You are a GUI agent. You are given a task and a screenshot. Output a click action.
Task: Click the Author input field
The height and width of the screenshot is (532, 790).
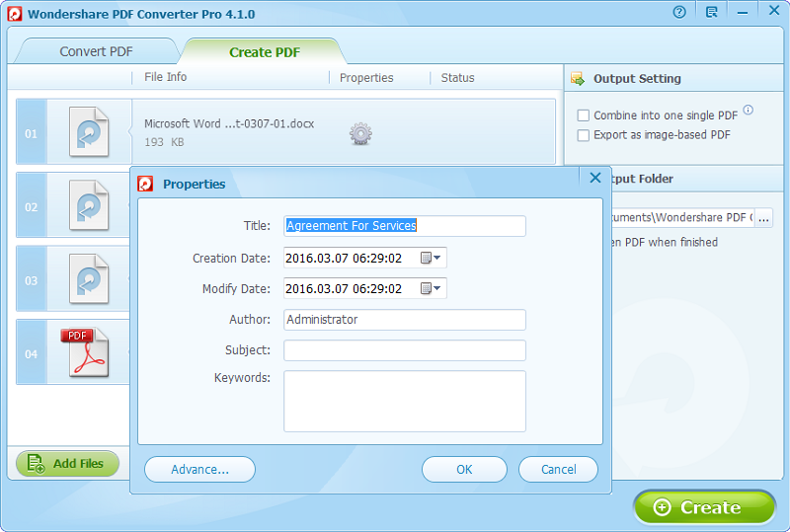[x=405, y=320]
